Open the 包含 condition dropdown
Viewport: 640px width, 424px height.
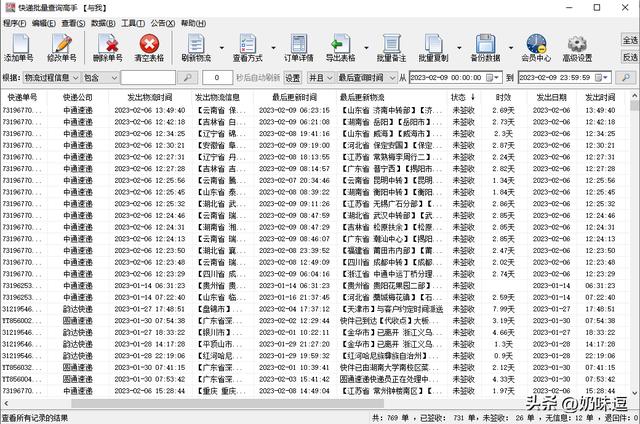pos(101,78)
